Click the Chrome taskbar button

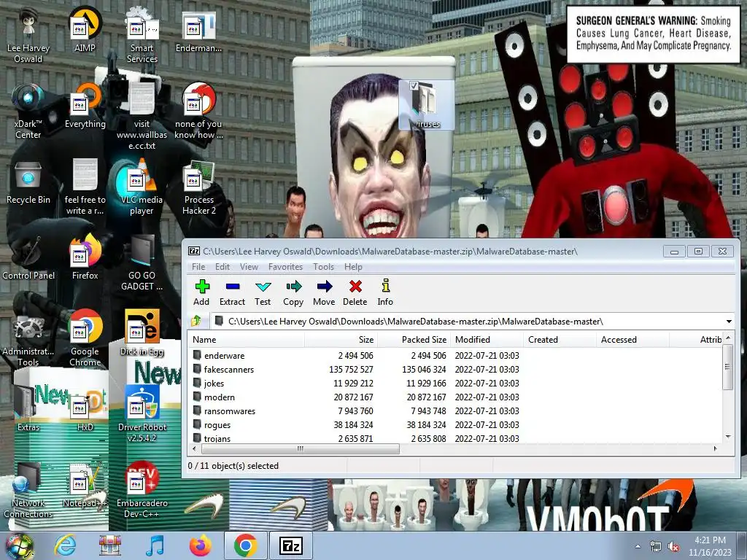pos(245,545)
